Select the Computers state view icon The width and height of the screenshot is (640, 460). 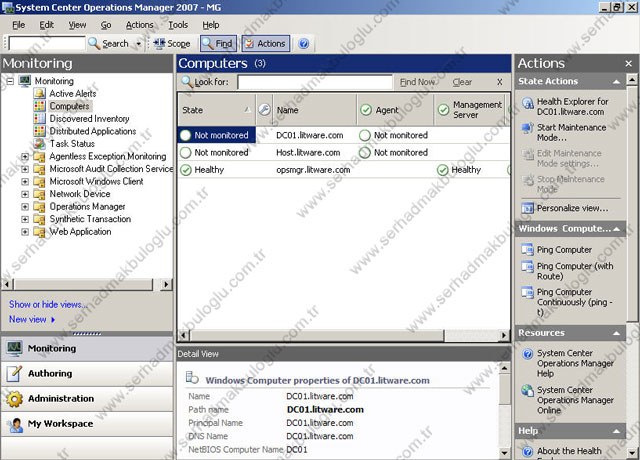(x=40, y=106)
